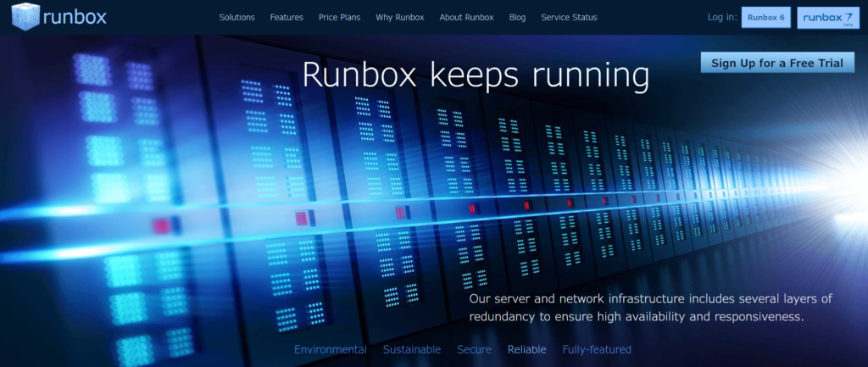Viewport: 868px width, 367px height.
Task: Select the Secure slide tab
Action: [x=474, y=349]
